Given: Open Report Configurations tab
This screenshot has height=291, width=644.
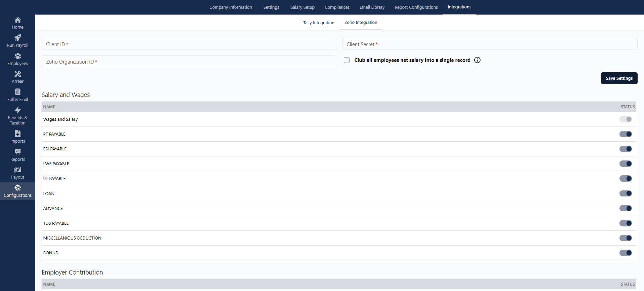Looking at the screenshot, I should point(416,7).
